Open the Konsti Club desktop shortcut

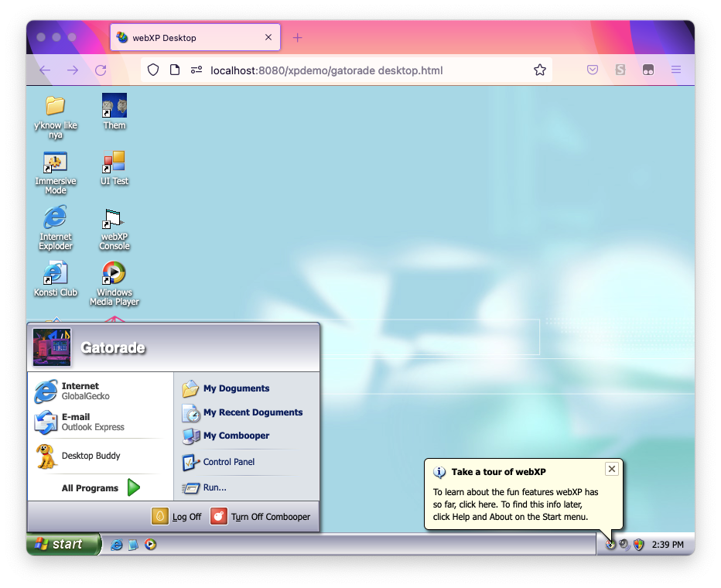(55, 274)
